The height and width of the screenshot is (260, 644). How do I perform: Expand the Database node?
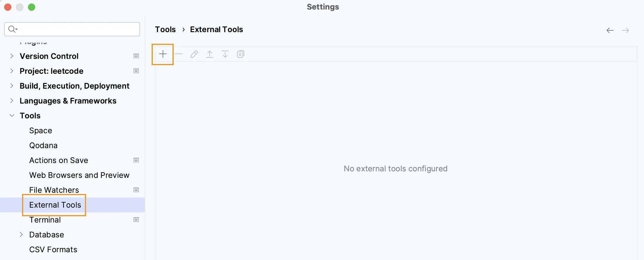21,234
